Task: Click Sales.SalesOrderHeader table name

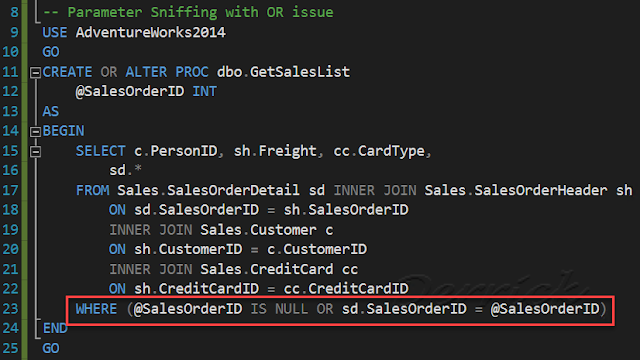Action: (516, 191)
